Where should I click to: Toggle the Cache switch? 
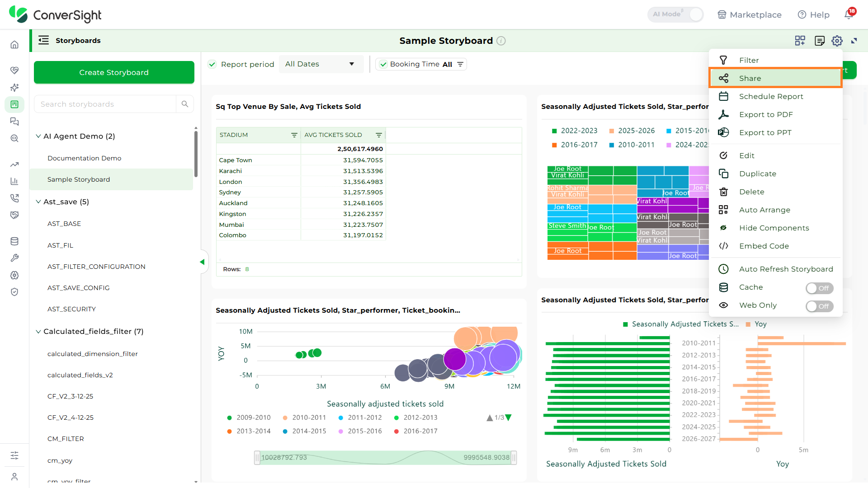[819, 288]
